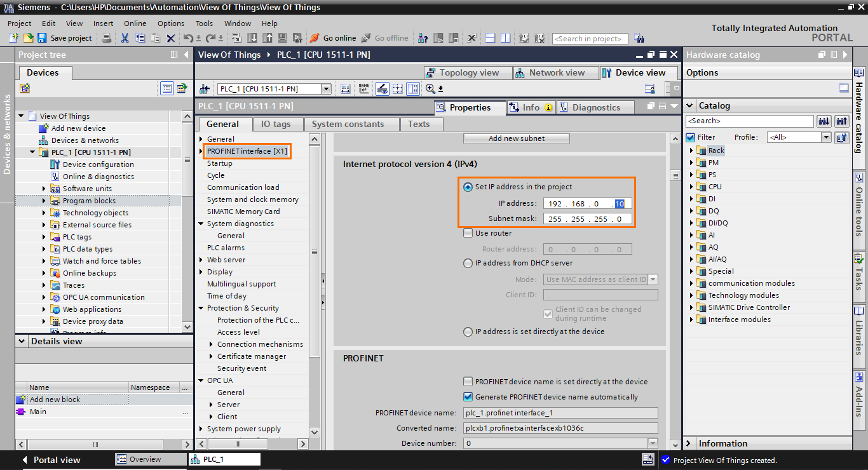Click the details view icon in Project tree toolbar
This screenshot has height=470, width=868.
pyautogui.click(x=166, y=88)
